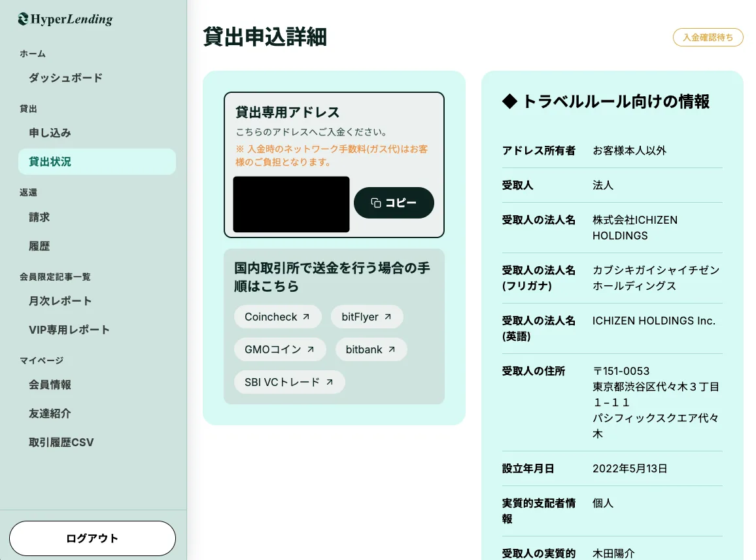Click 2022年5月13日 establishment date
This screenshot has width=756, height=560.
point(630,468)
